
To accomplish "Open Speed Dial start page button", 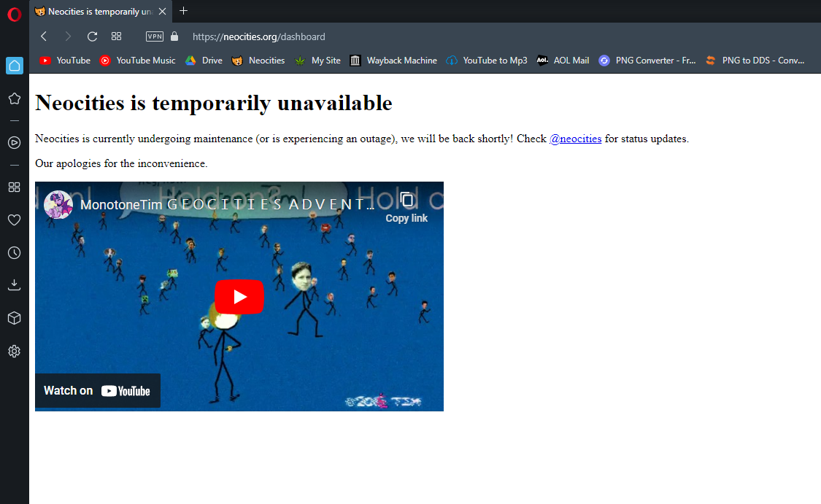I will tap(116, 36).
